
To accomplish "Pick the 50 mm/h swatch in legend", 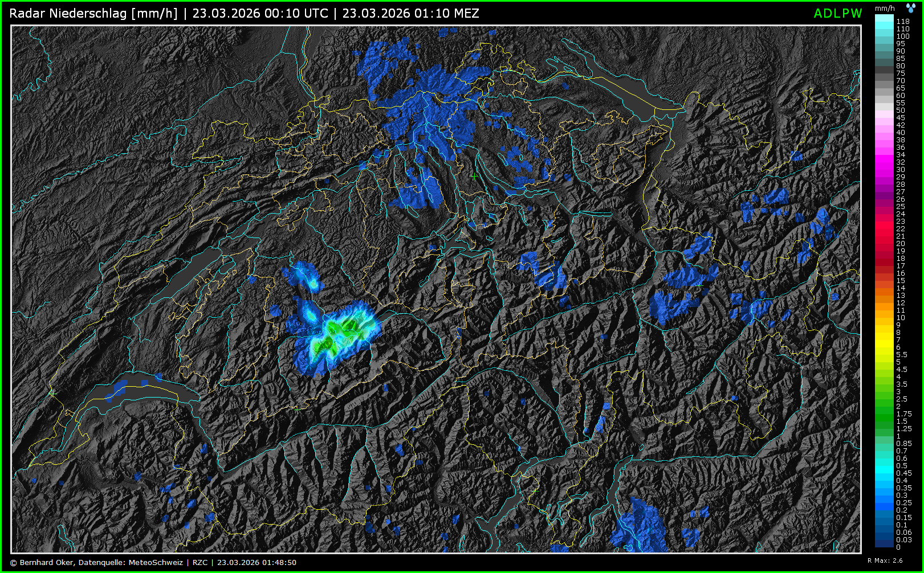I will 884,110.
